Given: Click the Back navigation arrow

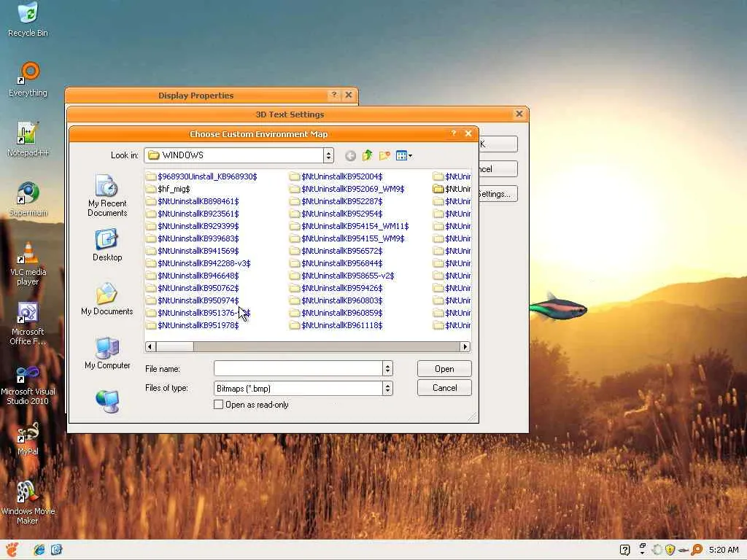Looking at the screenshot, I should tap(350, 156).
